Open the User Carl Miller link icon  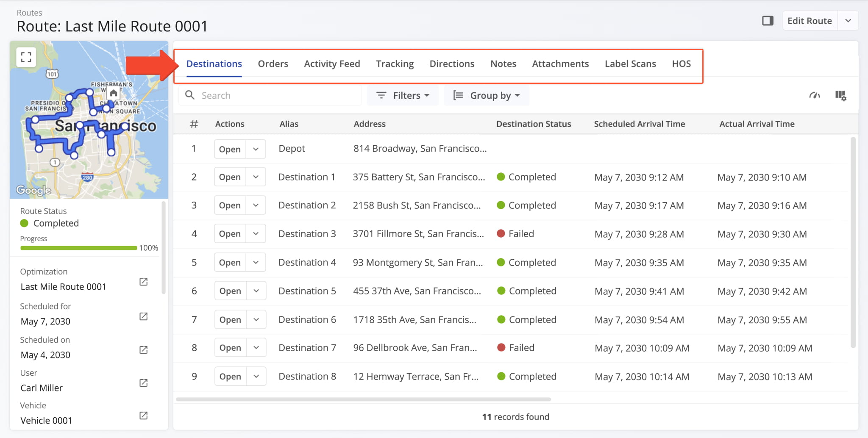(144, 383)
